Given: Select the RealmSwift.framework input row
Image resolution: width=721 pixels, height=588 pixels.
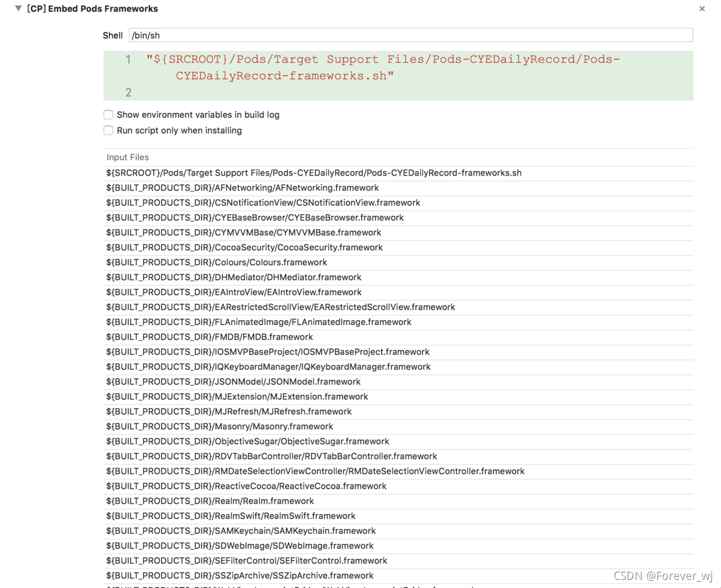Looking at the screenshot, I should [398, 516].
